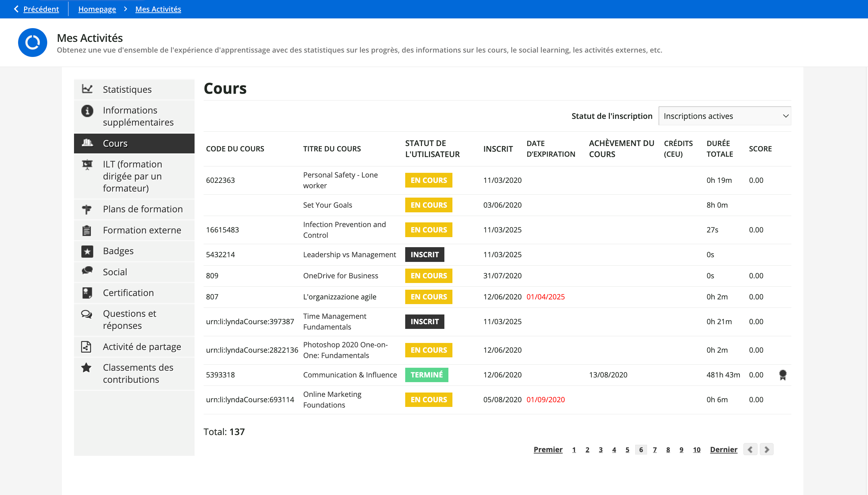This screenshot has height=495, width=868.
Task: Go to page 7 in pagination
Action: [655, 450]
